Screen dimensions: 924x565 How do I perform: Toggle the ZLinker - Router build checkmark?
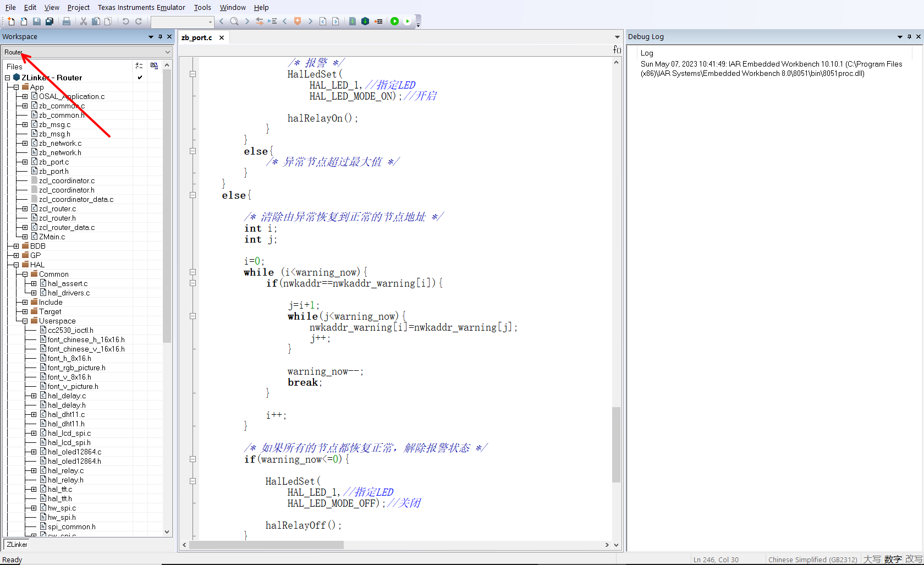140,78
